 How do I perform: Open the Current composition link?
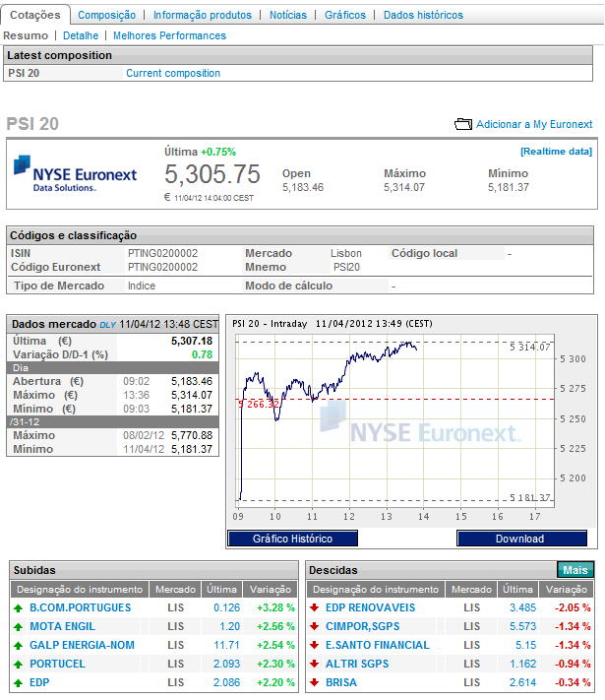[173, 73]
